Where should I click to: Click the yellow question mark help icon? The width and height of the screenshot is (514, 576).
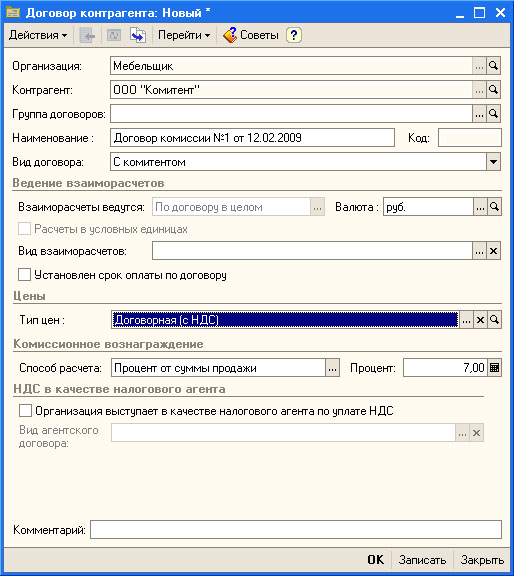tap(294, 35)
